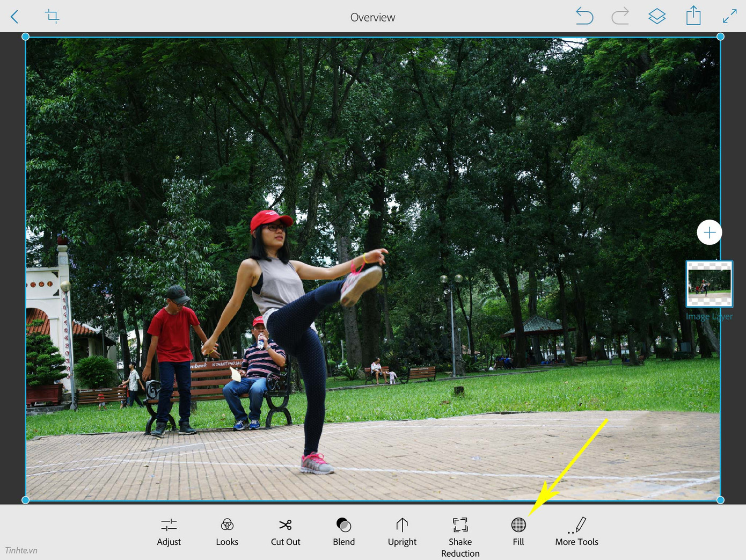Click the bottom-right canvas corner handle

(x=720, y=500)
